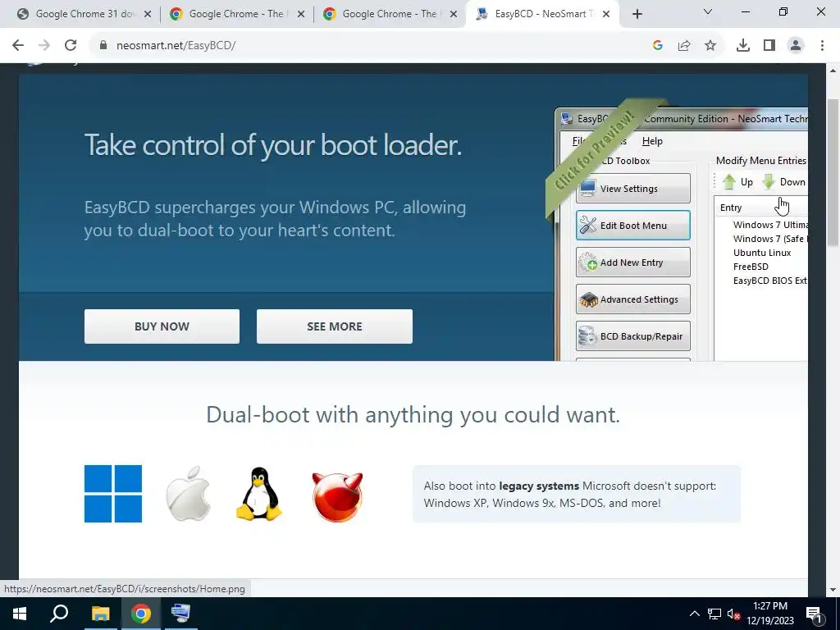The width and height of the screenshot is (840, 630).
Task: Bookmark this page with the star
Action: click(x=710, y=46)
